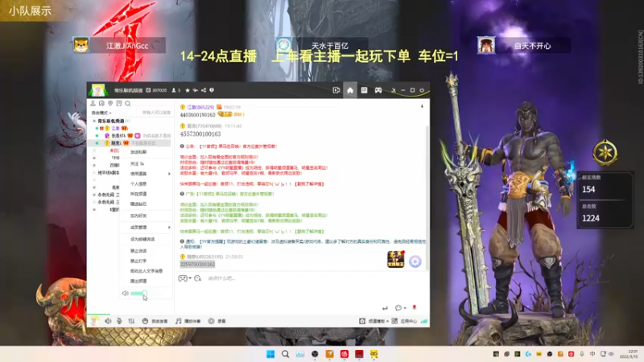Toggle the microphone in bottom bar
Screen dimensions: 644x362
click(x=119, y=321)
